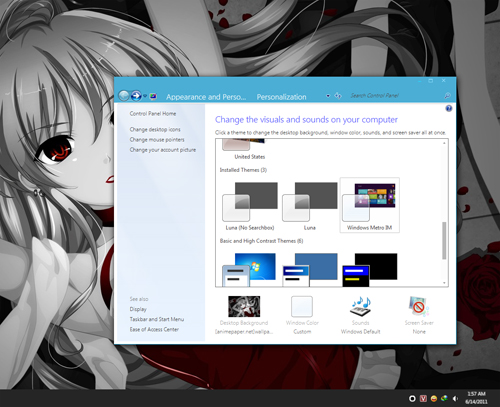Open the help question mark icon

[449, 108]
